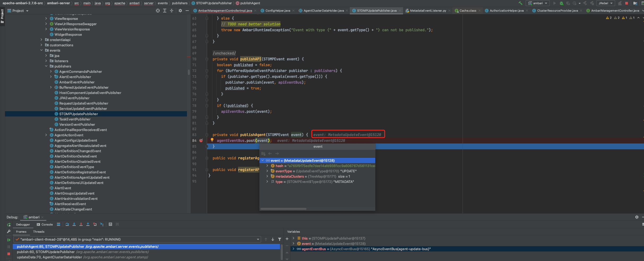Click Project panel gear options icon

[x=180, y=11]
